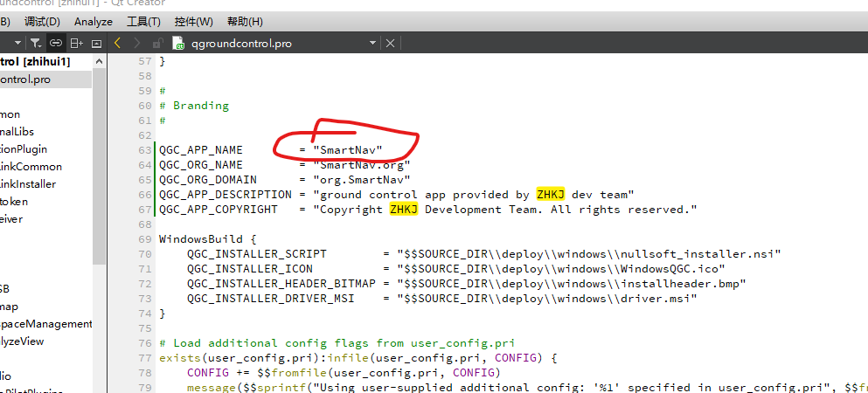This screenshot has height=393, width=868.
Task: Open the sidebar view selector dropdown arrow
Action: (17, 43)
